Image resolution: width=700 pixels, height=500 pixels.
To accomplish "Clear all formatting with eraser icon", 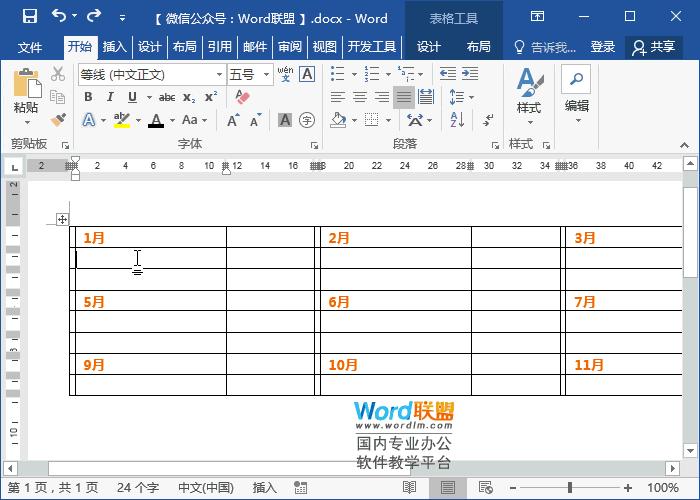I will [242, 96].
